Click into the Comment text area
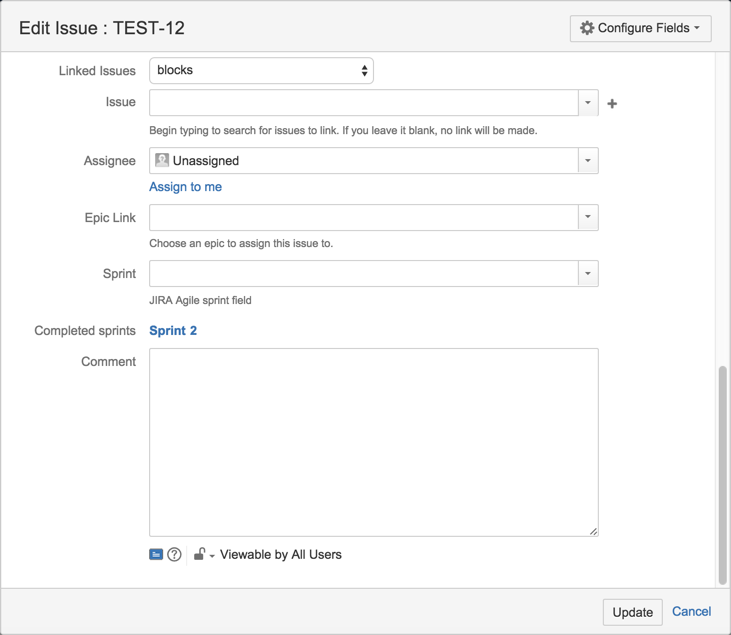The width and height of the screenshot is (731, 635). (x=373, y=441)
